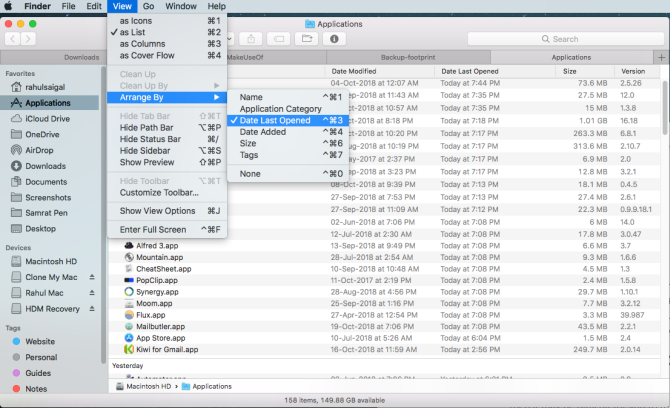This screenshot has height=408, width=670.
Task: Open the Go menu in menu bar
Action: click(148, 6)
